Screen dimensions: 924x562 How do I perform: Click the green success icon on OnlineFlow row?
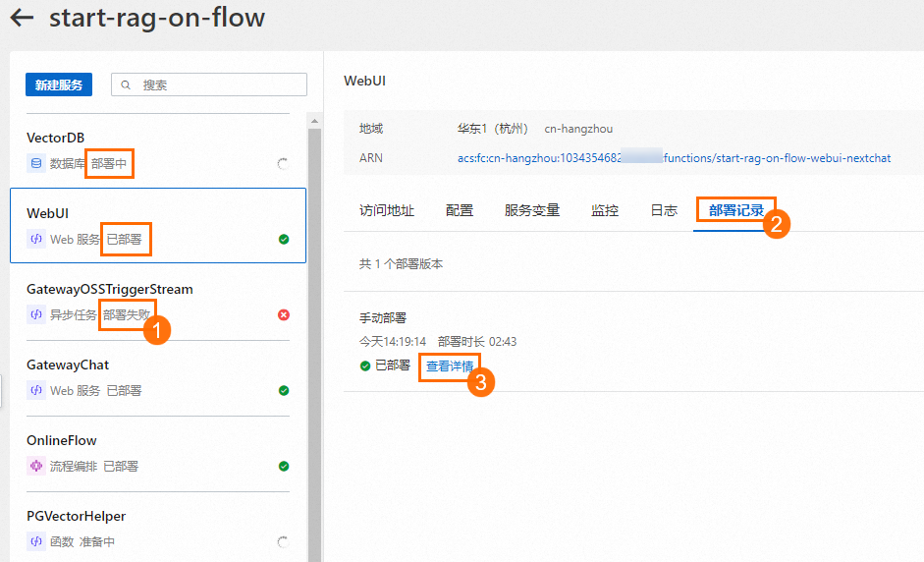(x=284, y=466)
